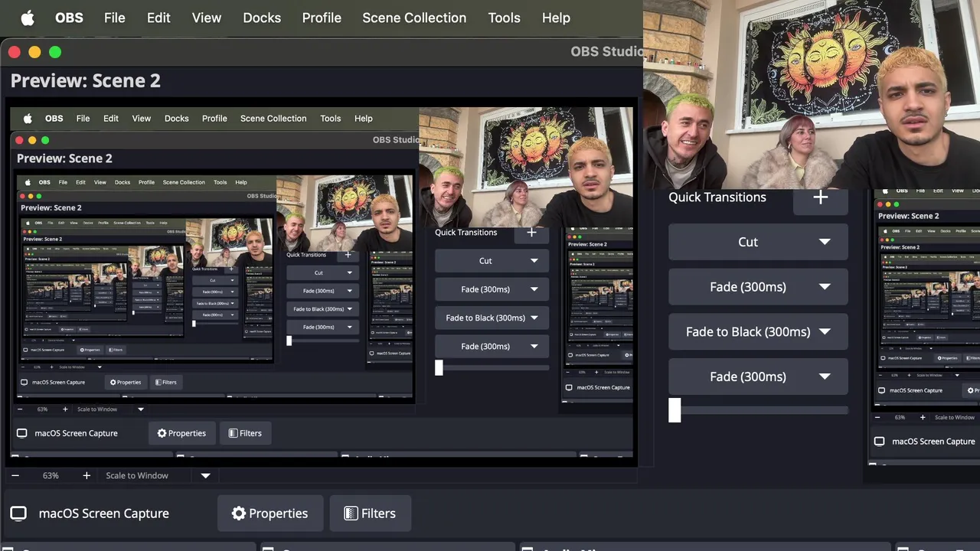Screen dimensions: 980x551
Task: Open the Tools menu in the top menu bar
Action: click(504, 18)
